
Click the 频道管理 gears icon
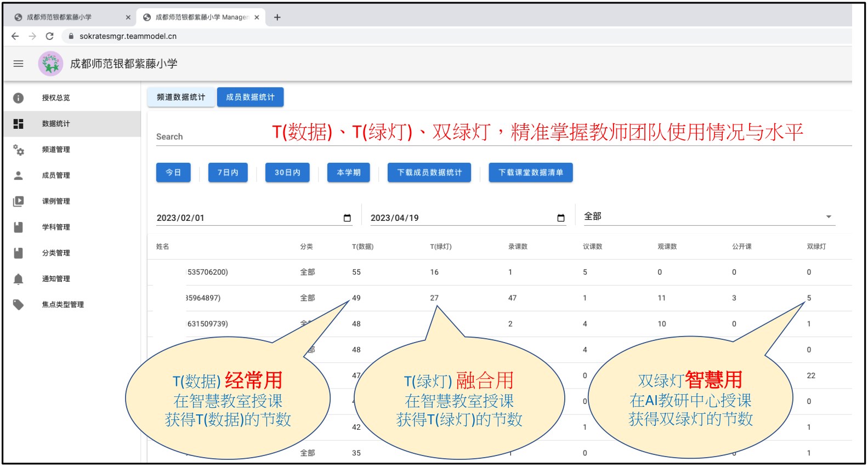[x=18, y=150]
